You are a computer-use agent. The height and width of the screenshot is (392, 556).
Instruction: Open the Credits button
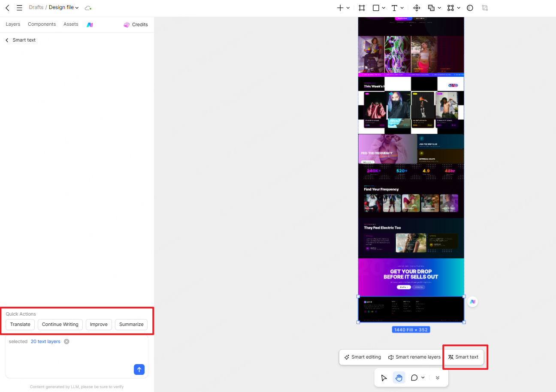(x=136, y=25)
